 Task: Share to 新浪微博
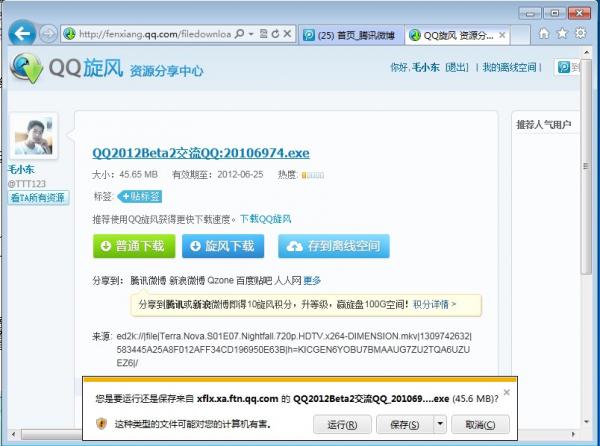tap(187, 280)
